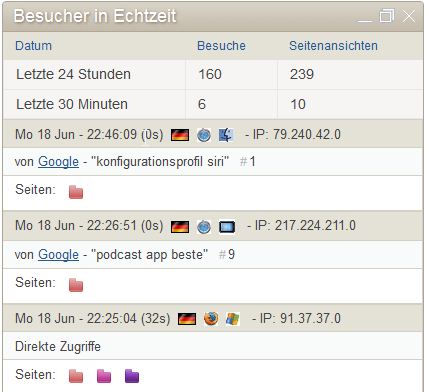425x392 pixels.
Task: Open the pink page folder in the direct access visit
Action: click(x=104, y=376)
